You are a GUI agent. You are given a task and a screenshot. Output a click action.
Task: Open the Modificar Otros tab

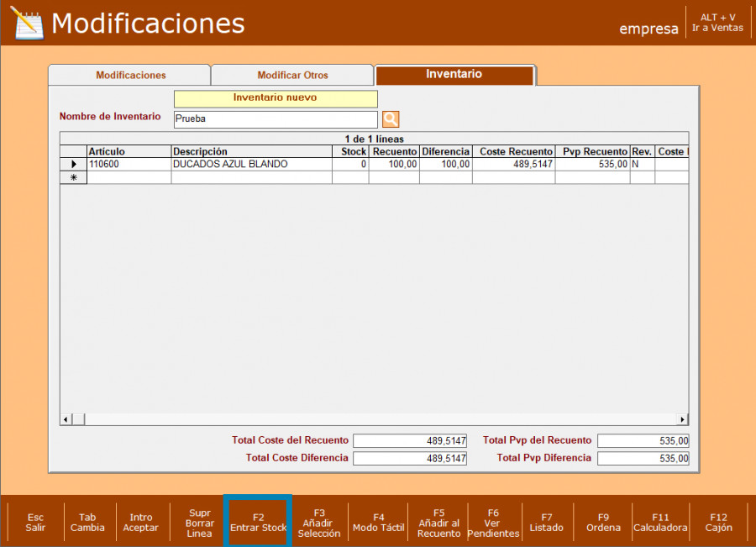coord(292,76)
